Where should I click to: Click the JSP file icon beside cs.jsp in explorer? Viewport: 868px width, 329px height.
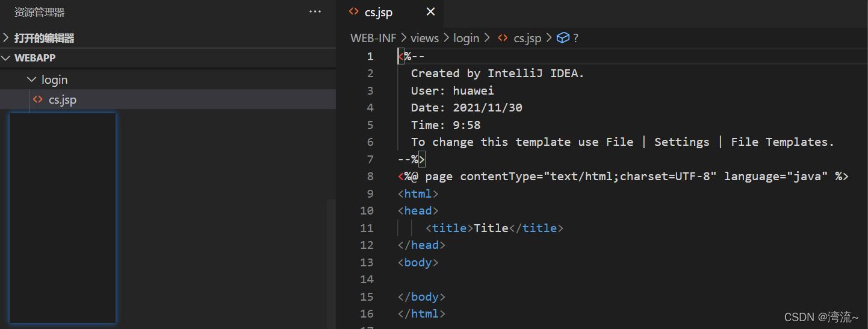point(38,99)
